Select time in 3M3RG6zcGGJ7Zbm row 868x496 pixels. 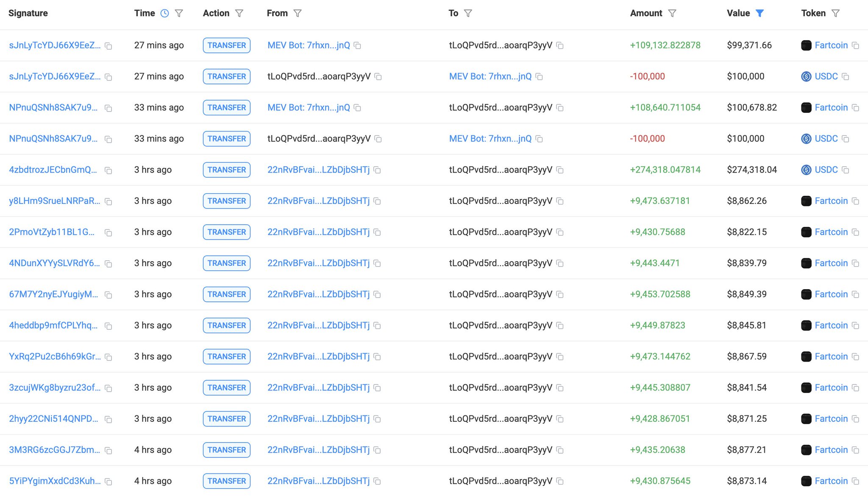pyautogui.click(x=153, y=450)
